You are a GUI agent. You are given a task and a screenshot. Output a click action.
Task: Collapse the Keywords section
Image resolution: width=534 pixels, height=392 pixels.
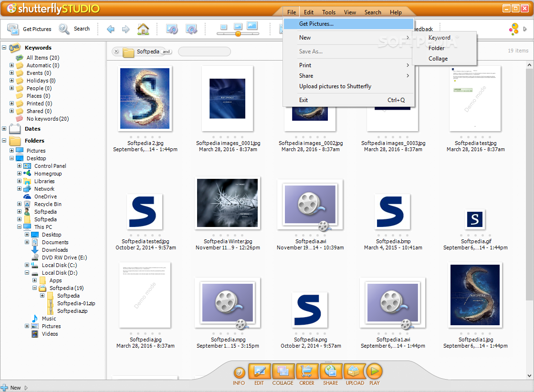(4, 48)
